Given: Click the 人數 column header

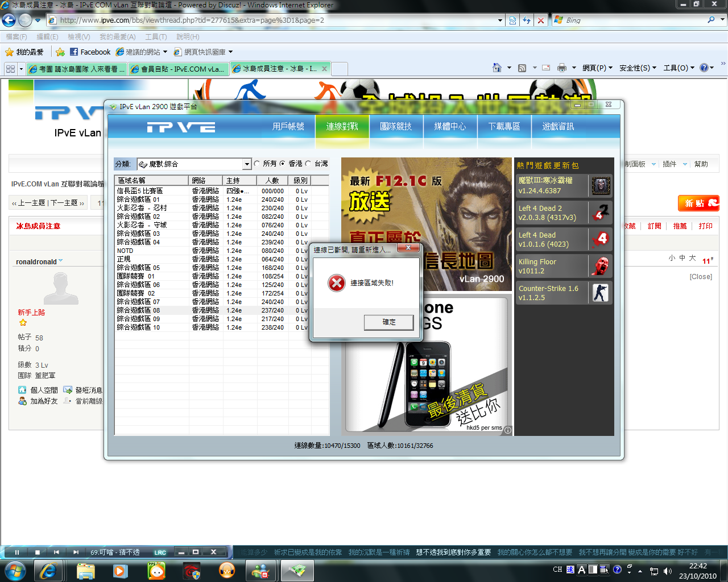Looking at the screenshot, I should [x=272, y=180].
